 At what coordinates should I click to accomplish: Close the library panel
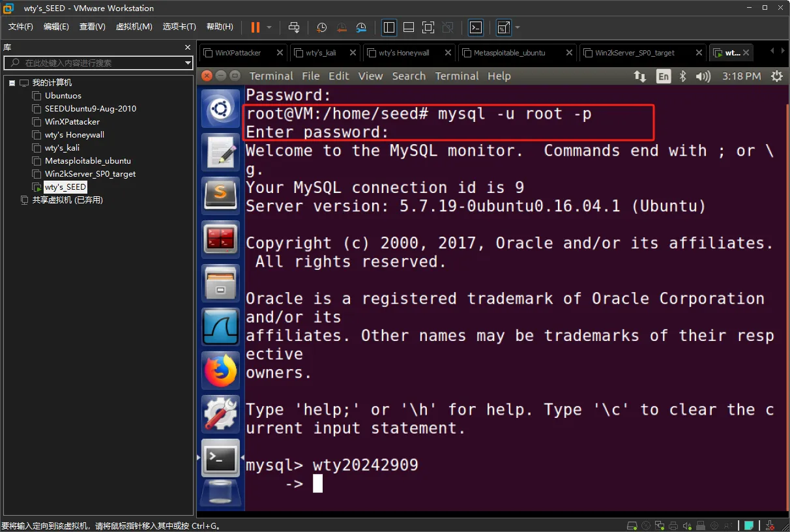(x=188, y=48)
